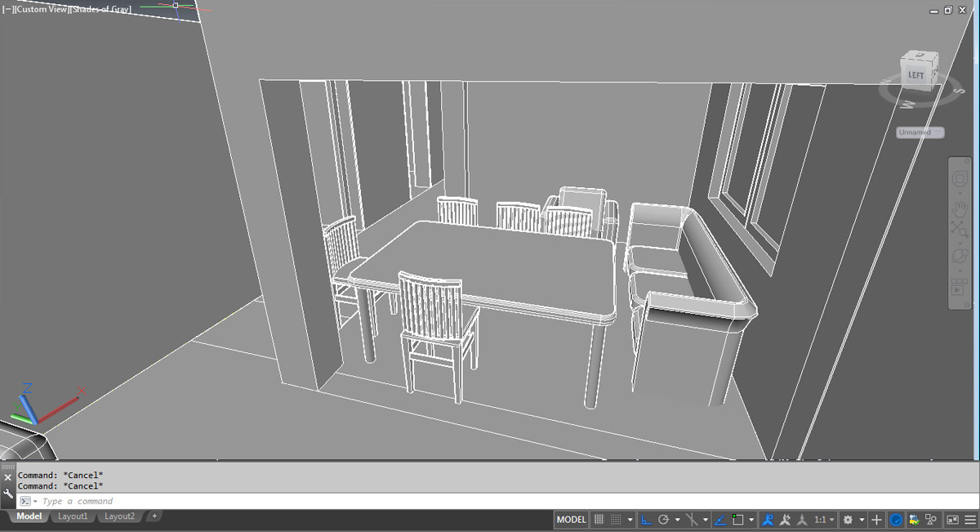
Task: Click the LEFT face of the ViewCube
Action: (915, 75)
